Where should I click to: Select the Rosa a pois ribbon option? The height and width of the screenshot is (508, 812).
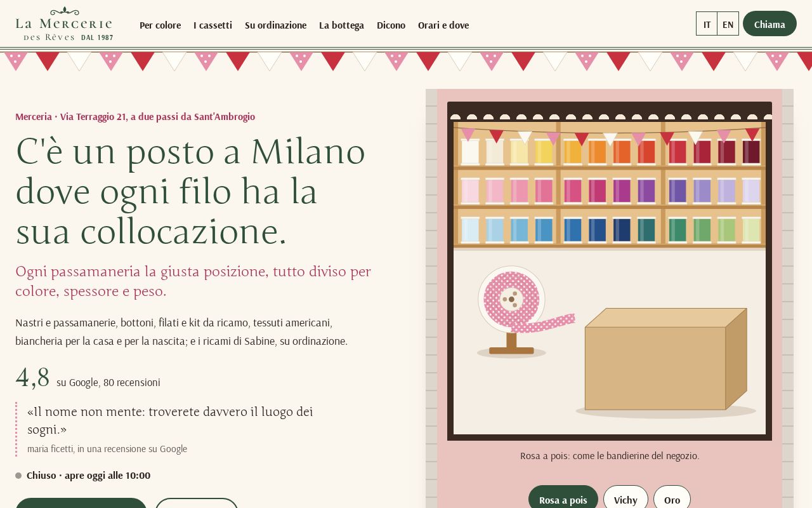pos(563,499)
